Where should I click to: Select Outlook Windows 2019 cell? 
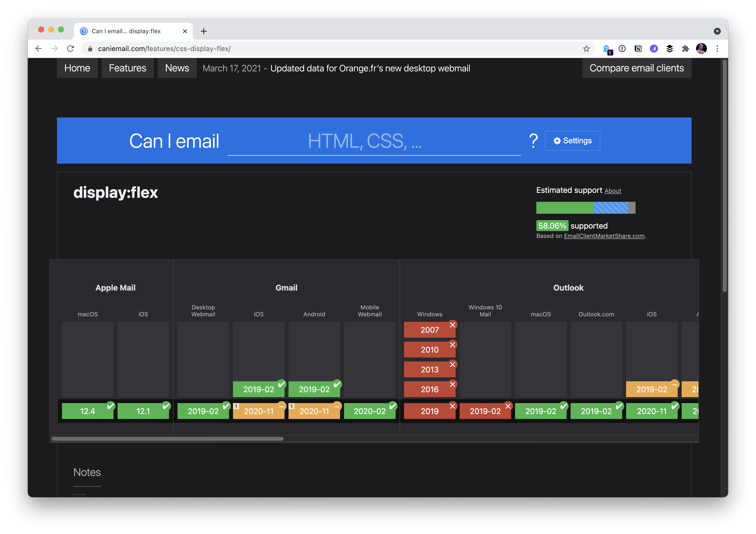(x=430, y=411)
